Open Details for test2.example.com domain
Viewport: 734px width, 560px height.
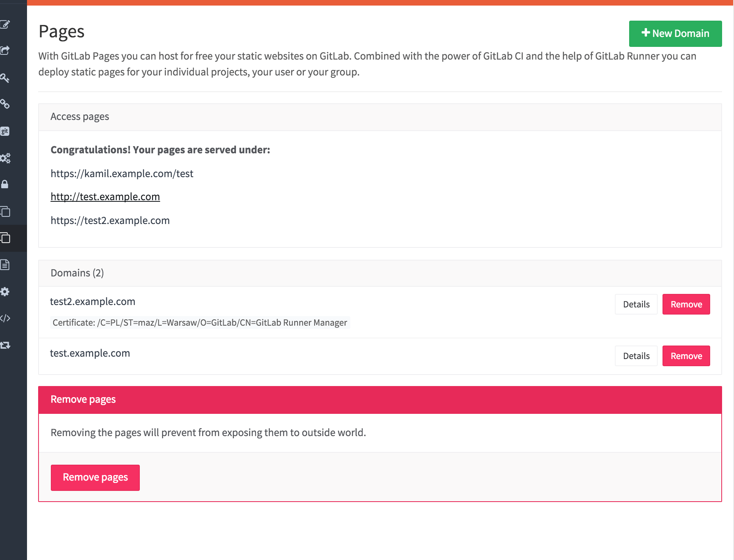pyautogui.click(x=636, y=305)
